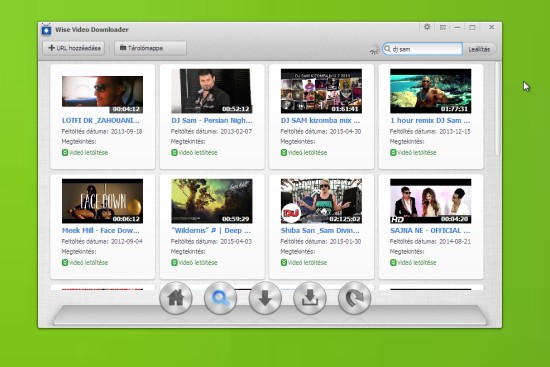Select the kizomba mix collage thumbnail

point(321,91)
